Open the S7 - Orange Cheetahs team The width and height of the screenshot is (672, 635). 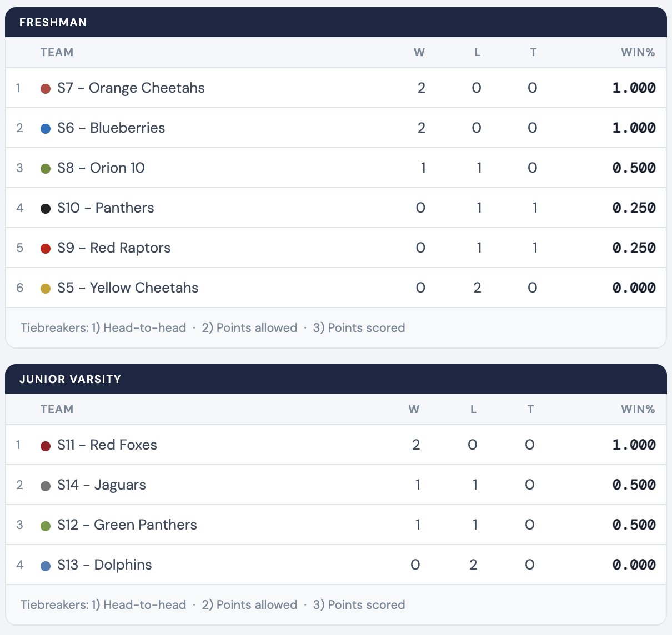click(x=131, y=88)
